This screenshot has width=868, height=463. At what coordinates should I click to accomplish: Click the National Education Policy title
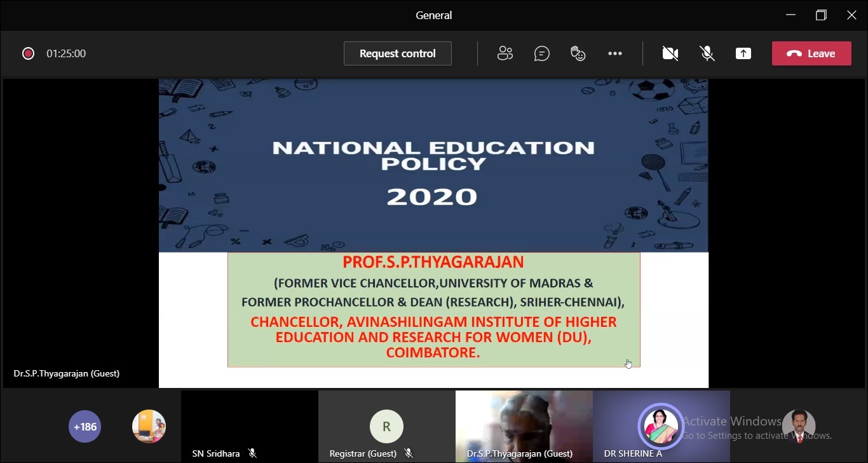(x=433, y=156)
